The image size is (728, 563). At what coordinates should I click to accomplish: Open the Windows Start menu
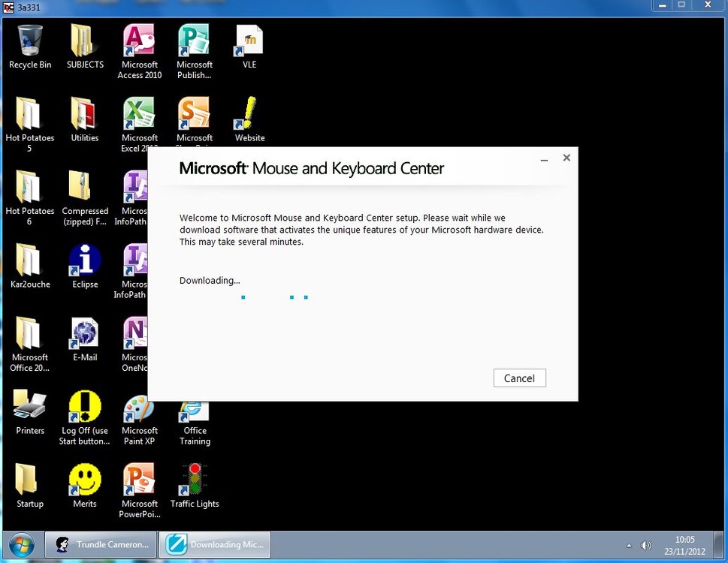point(21,546)
